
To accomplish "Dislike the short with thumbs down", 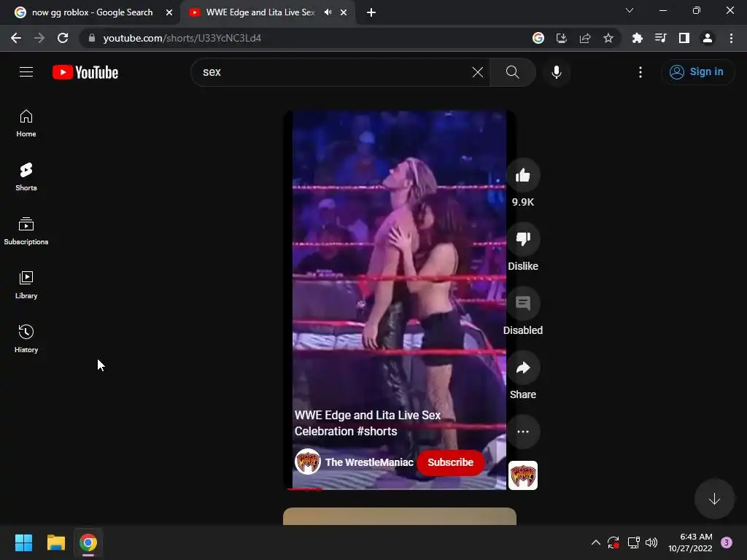I will click(523, 238).
